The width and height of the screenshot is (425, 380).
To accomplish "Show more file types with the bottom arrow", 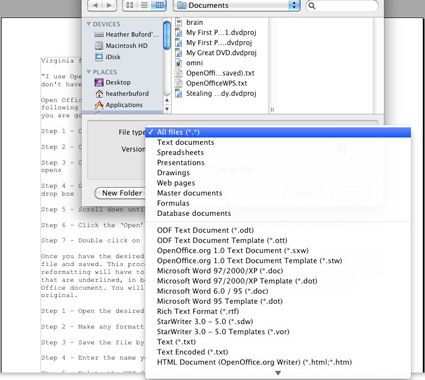I will point(278,373).
